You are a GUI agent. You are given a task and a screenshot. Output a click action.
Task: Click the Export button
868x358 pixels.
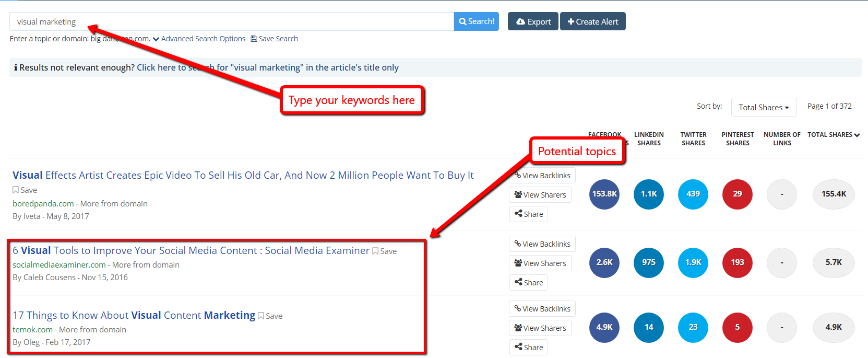533,21
